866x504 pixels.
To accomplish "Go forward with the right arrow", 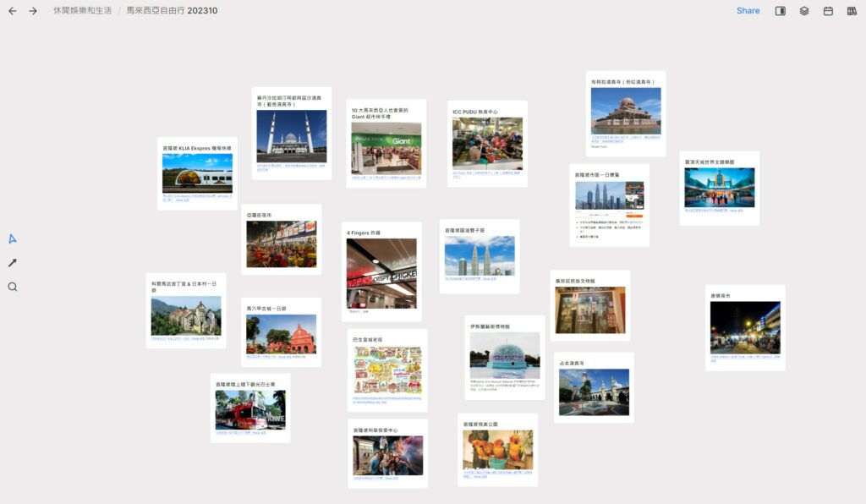I will click(33, 11).
